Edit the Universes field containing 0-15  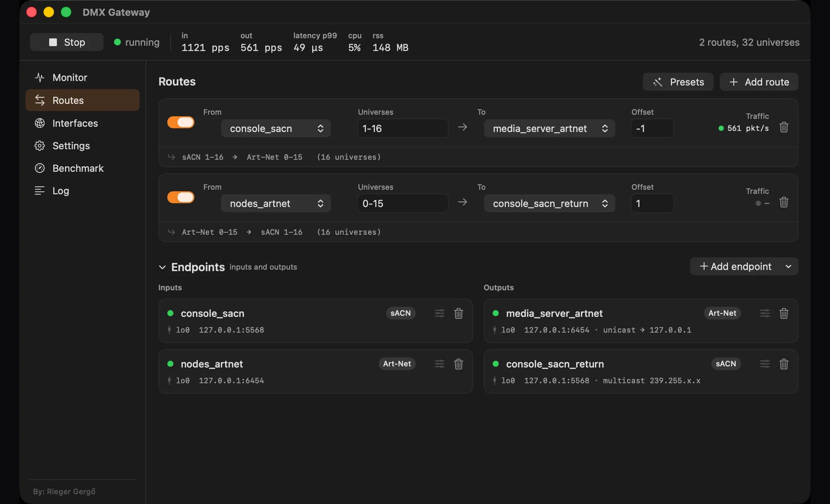click(x=403, y=203)
